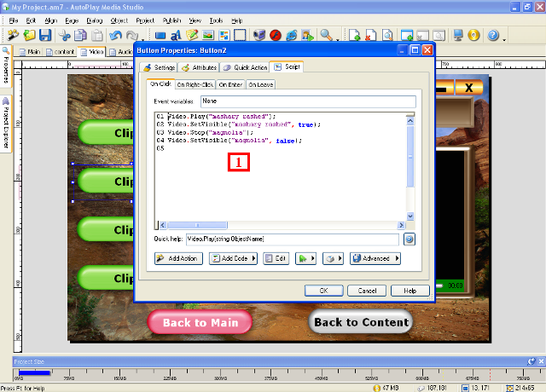Click the Save project icon in toolbar
Screen dimensions: 546x392
click(x=45, y=36)
